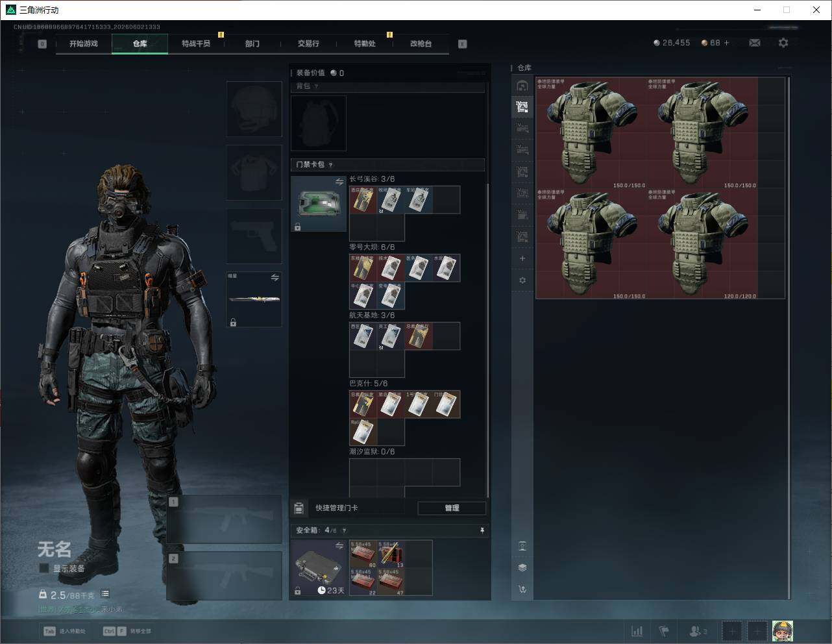The image size is (832, 644).
Task: Swap the safe box container
Action: coord(339,546)
